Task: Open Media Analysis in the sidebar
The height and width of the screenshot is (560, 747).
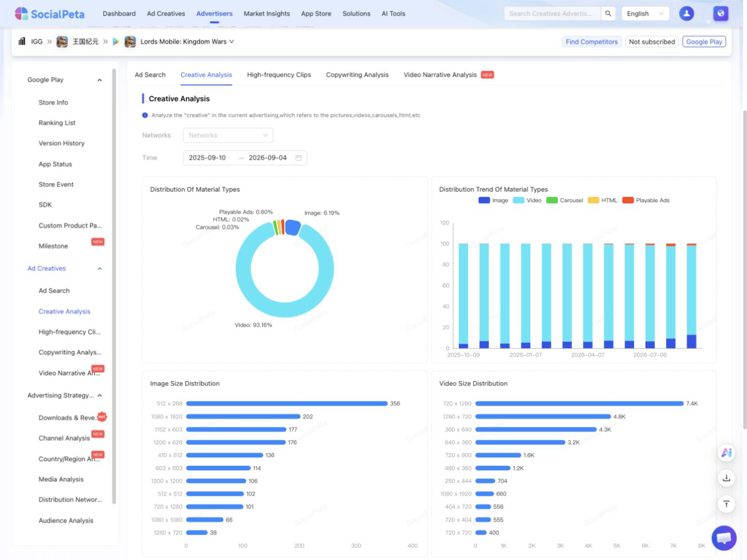Action: tap(61, 479)
